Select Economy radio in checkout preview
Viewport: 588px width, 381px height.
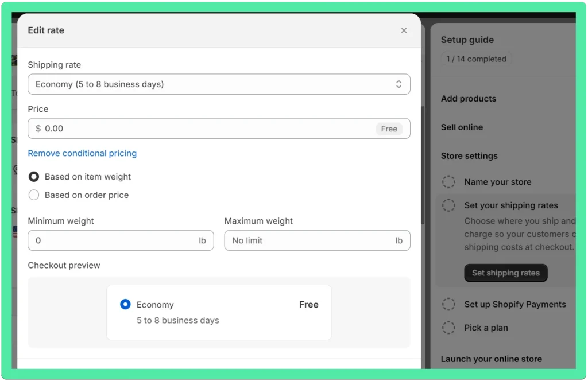tap(125, 304)
